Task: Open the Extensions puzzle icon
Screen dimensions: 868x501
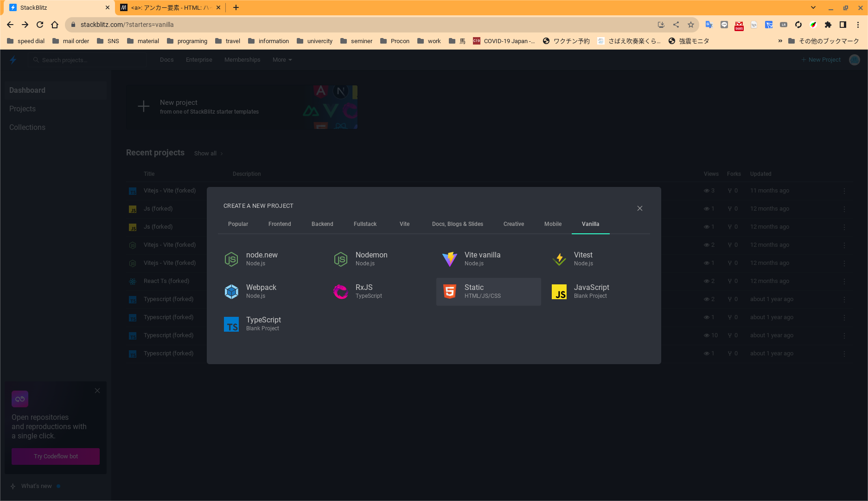Action: pos(828,25)
